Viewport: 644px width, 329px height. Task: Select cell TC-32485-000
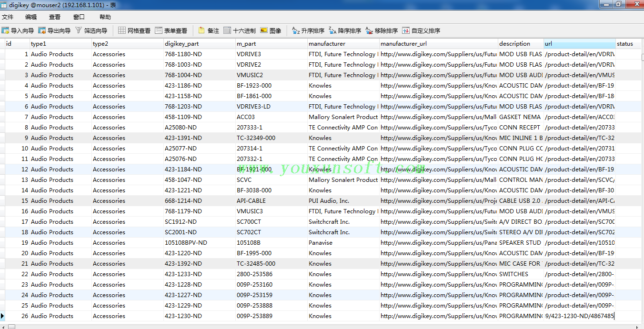(x=272, y=263)
